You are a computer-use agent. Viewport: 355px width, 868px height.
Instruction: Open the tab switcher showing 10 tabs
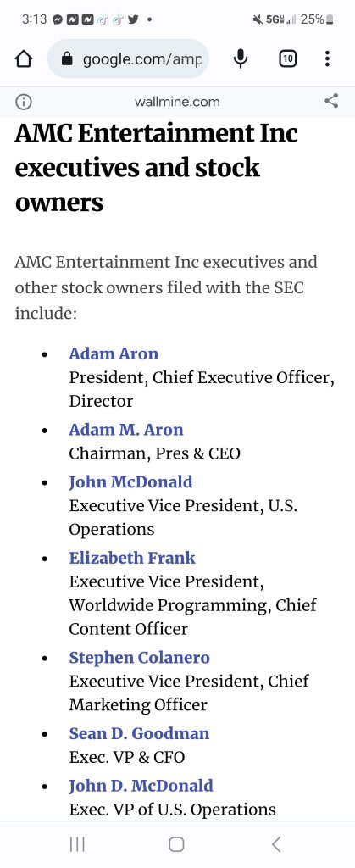[x=287, y=58]
